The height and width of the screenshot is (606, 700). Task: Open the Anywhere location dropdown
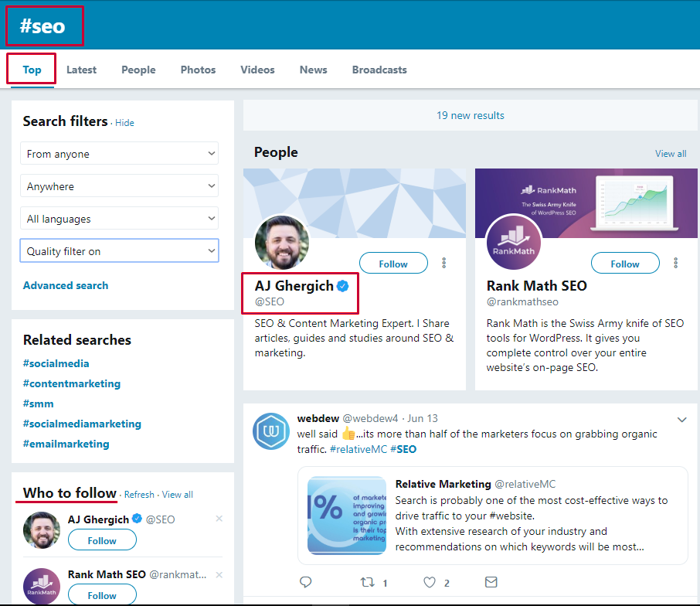(119, 186)
